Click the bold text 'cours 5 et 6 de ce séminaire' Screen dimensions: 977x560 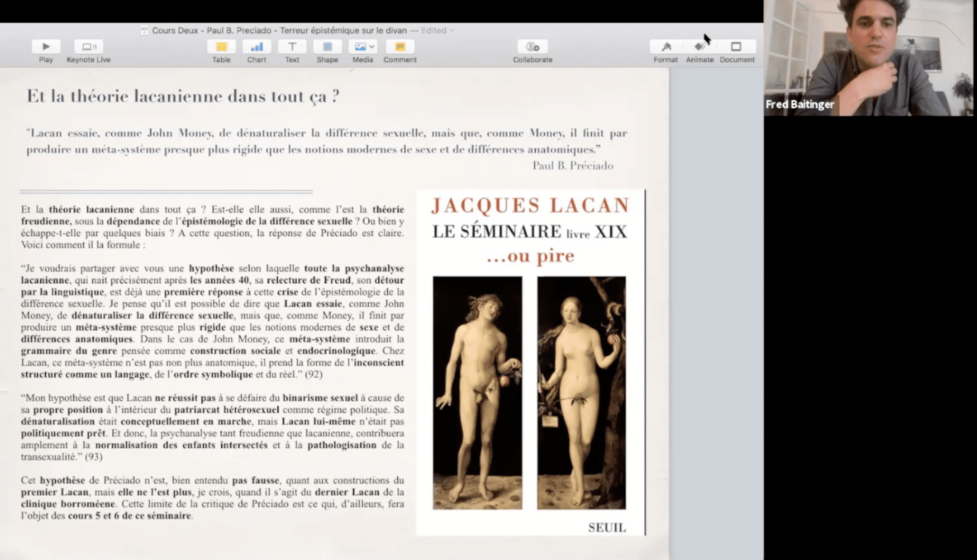(129, 516)
